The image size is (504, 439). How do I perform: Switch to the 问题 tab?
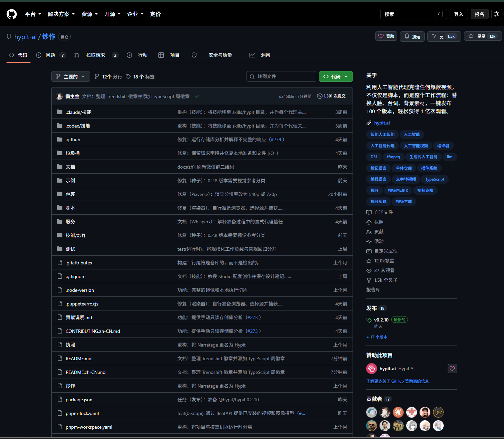(51, 55)
